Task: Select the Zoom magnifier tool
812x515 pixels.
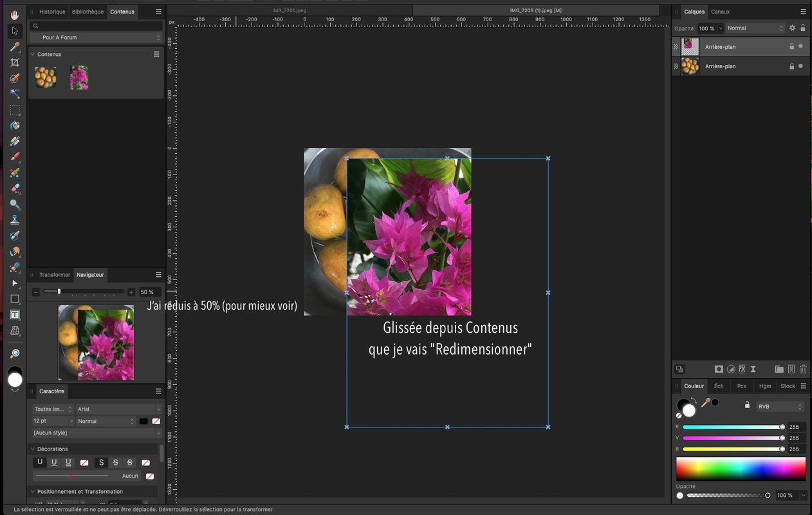Action: (15, 353)
